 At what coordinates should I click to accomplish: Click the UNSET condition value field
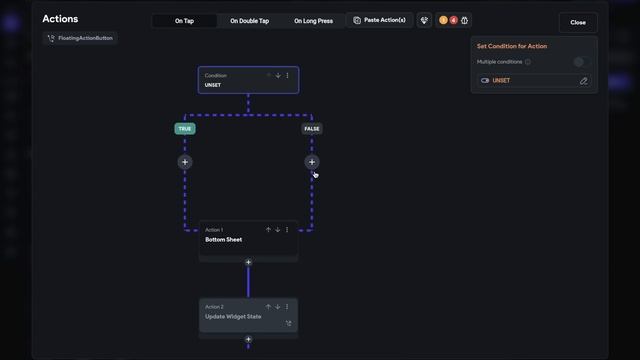tap(534, 81)
